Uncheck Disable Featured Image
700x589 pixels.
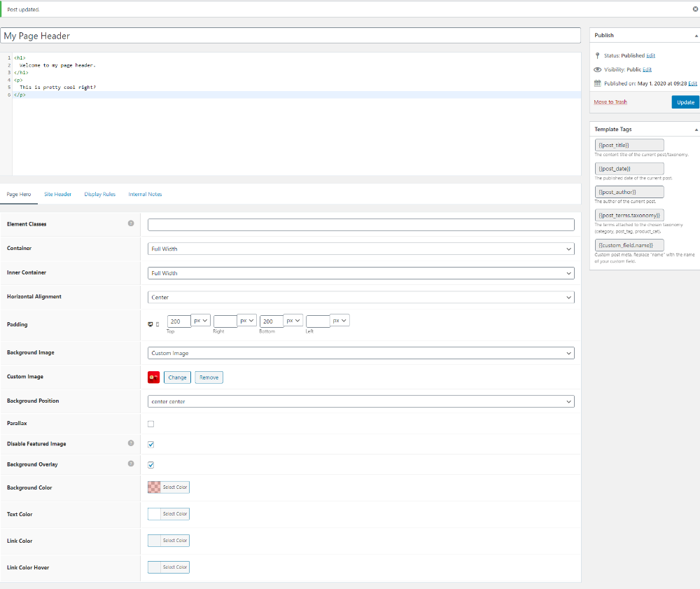pos(151,444)
